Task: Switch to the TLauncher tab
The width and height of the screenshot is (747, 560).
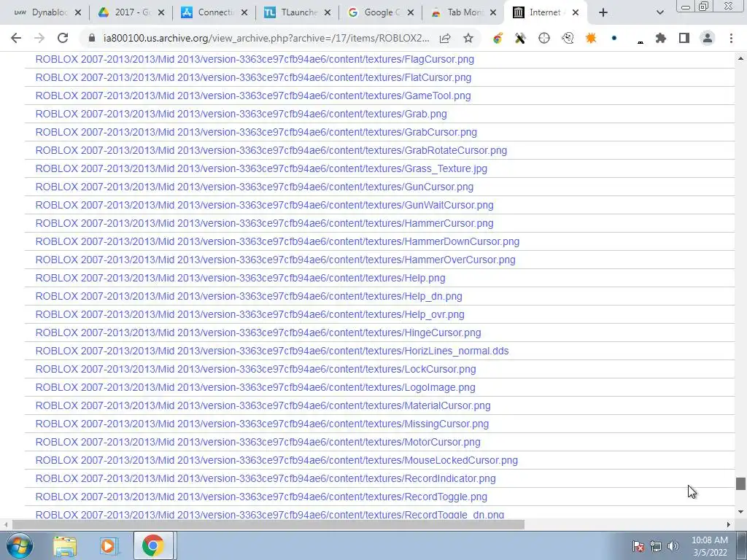Action: click(291, 12)
